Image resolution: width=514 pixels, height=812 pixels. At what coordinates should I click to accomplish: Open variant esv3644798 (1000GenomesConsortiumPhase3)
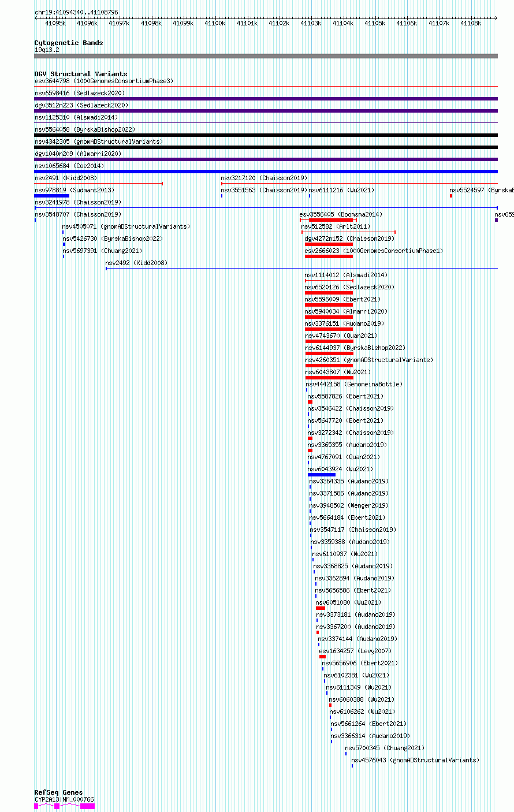104,81
